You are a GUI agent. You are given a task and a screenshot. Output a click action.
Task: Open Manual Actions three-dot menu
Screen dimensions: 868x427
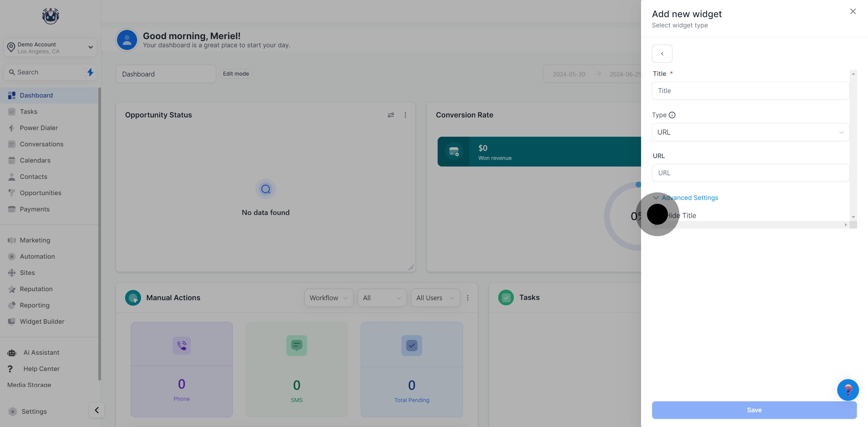click(467, 298)
